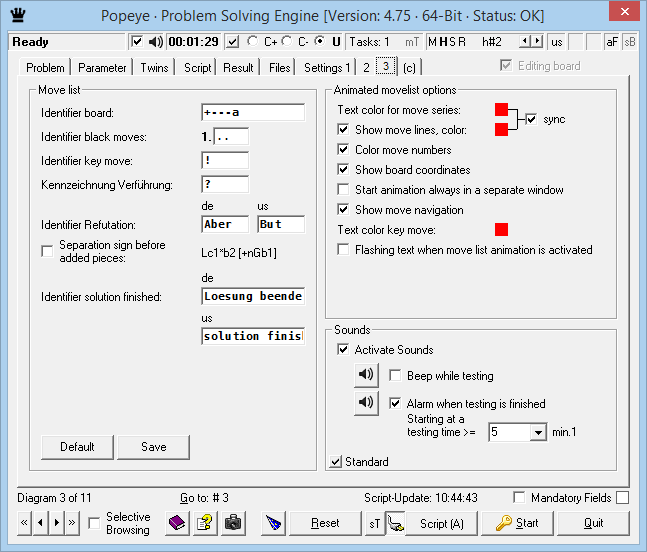Open the (c) tab
This screenshot has height=552, width=647.
click(x=409, y=68)
